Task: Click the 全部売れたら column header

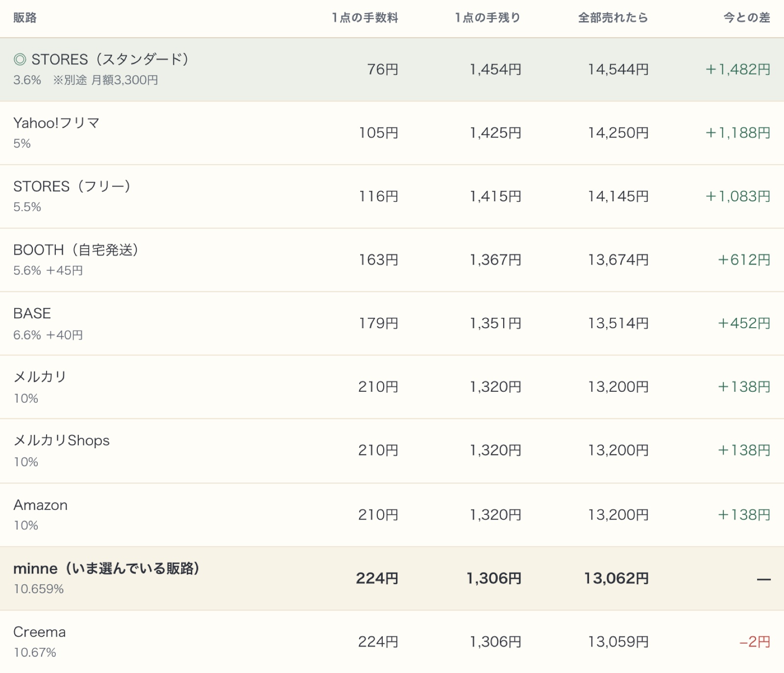Action: pyautogui.click(x=613, y=18)
